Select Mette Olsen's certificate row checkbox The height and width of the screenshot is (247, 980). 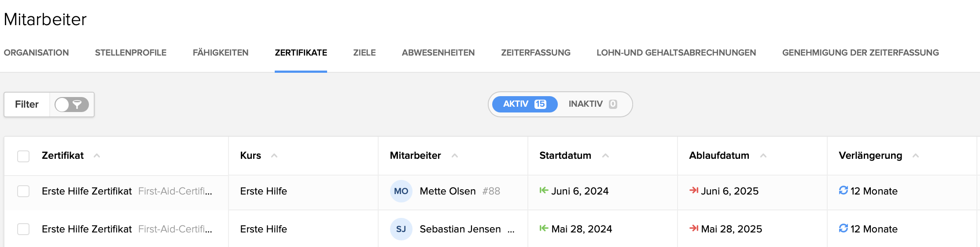23,191
